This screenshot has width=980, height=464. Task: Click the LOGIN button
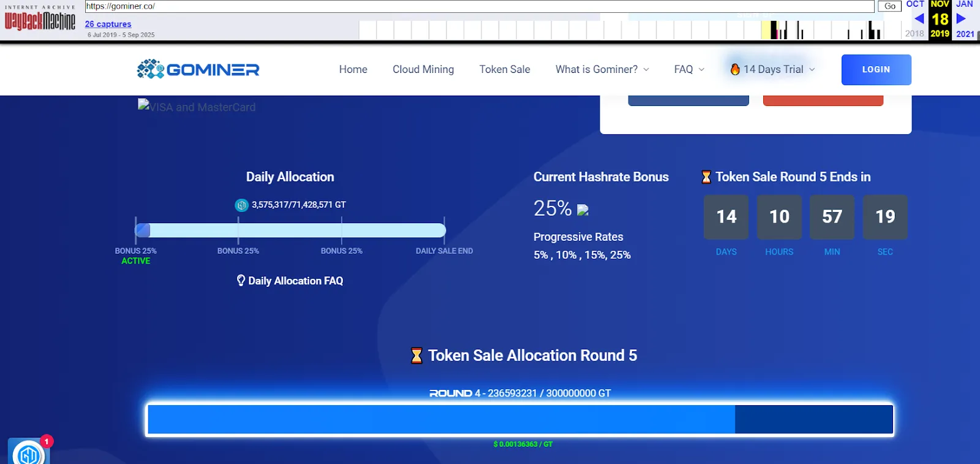(876, 69)
